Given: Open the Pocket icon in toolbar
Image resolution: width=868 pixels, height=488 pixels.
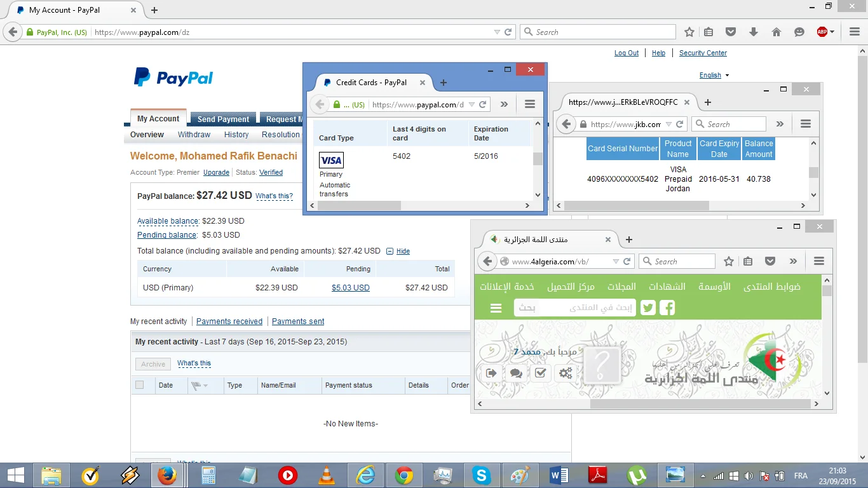Looking at the screenshot, I should point(731,32).
